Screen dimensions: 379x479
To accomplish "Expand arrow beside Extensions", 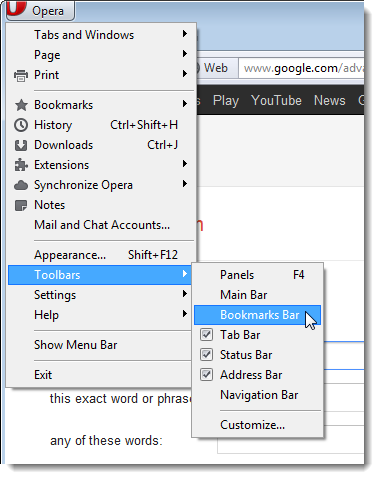I will click(185, 164).
